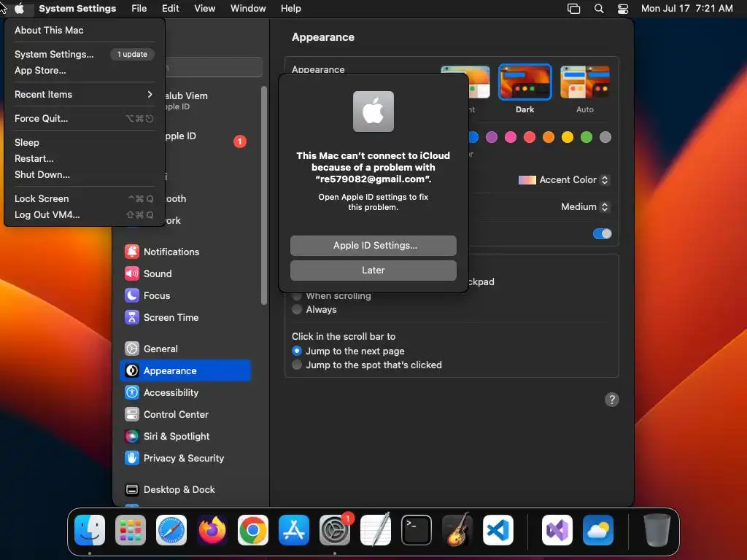Image resolution: width=747 pixels, height=560 pixels.
Task: Open the Edit menu
Action: pos(171,9)
